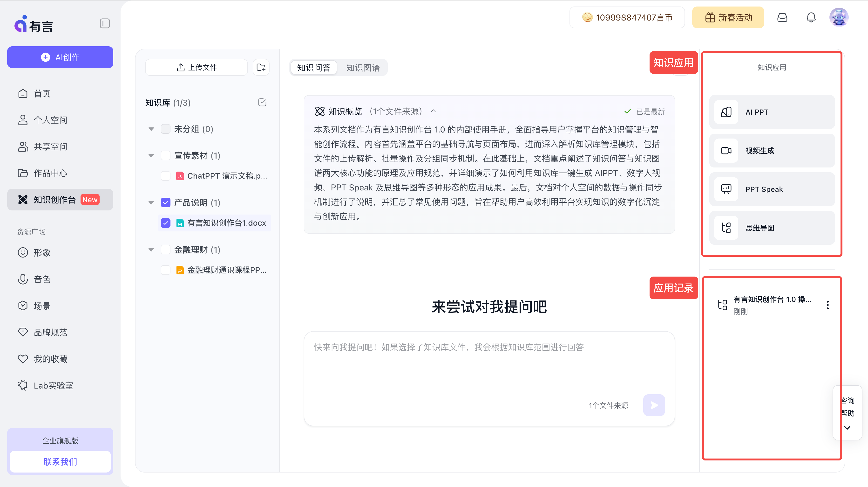
Task: Uncheck 有言知识创作台1.docx
Action: point(165,223)
